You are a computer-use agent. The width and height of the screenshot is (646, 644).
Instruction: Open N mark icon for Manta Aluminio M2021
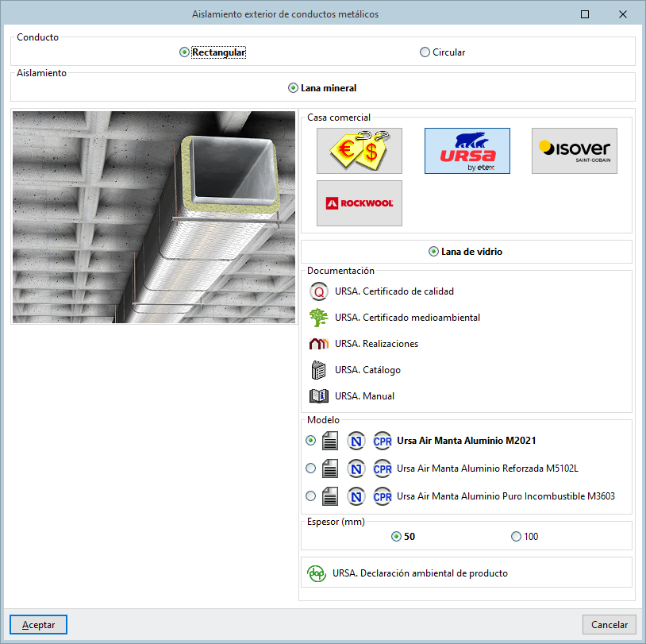356,441
